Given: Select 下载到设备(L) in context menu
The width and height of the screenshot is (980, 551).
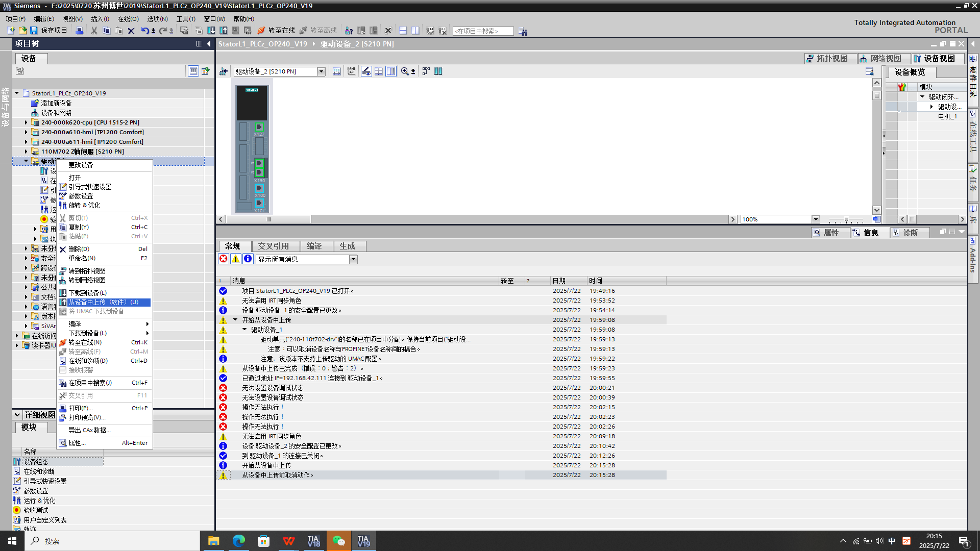Looking at the screenshot, I should (104, 293).
